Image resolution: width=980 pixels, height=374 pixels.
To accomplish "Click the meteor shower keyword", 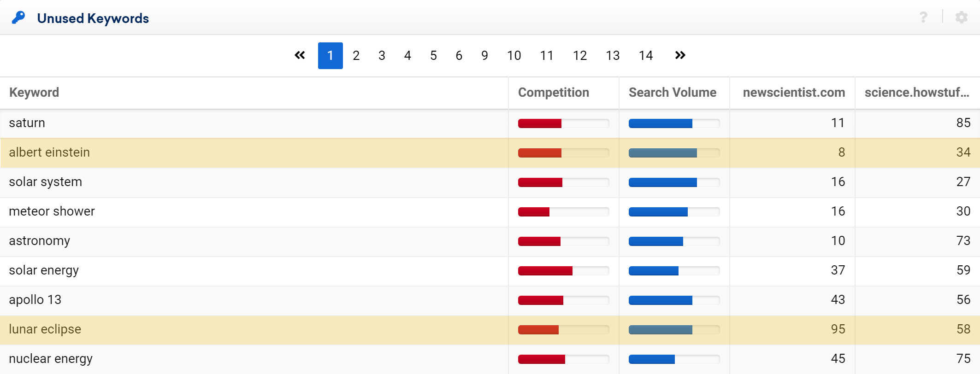I will coord(52,211).
